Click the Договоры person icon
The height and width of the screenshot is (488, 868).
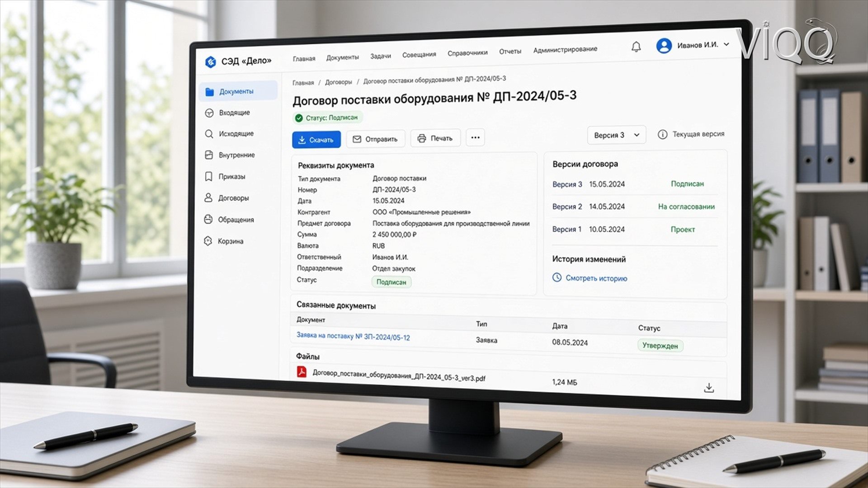208,198
